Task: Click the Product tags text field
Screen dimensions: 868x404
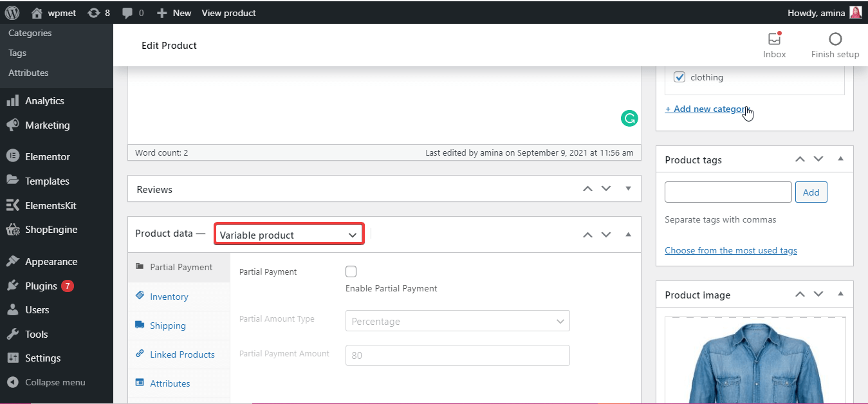Action: tap(728, 192)
